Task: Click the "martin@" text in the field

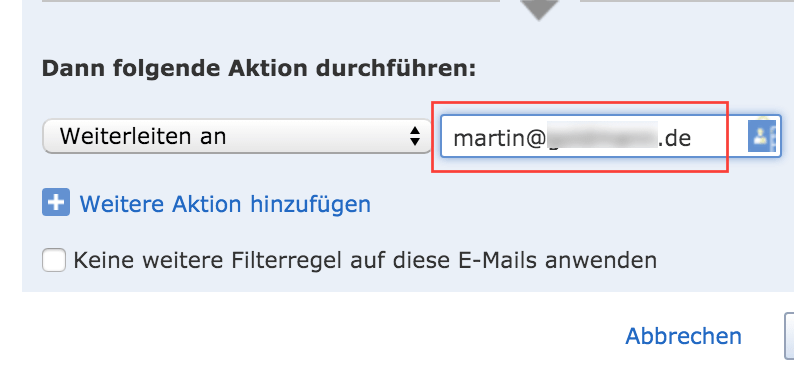Action: coord(498,138)
